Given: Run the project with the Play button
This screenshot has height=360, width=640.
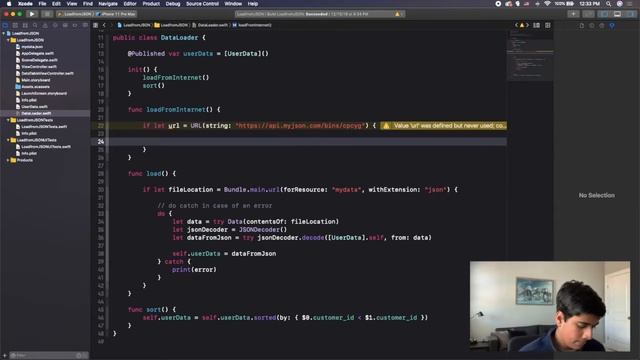Looking at the screenshot, I should point(32,14).
